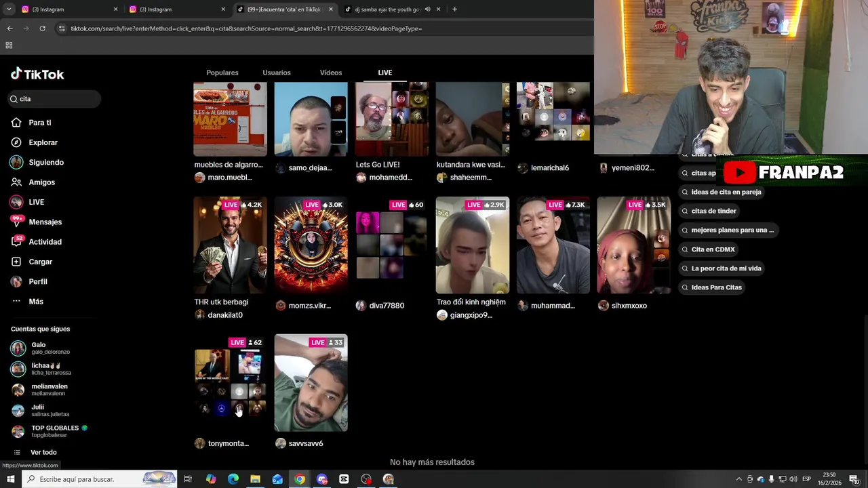
Task: Open TOP GLOBALES followed account
Action: (x=49, y=431)
